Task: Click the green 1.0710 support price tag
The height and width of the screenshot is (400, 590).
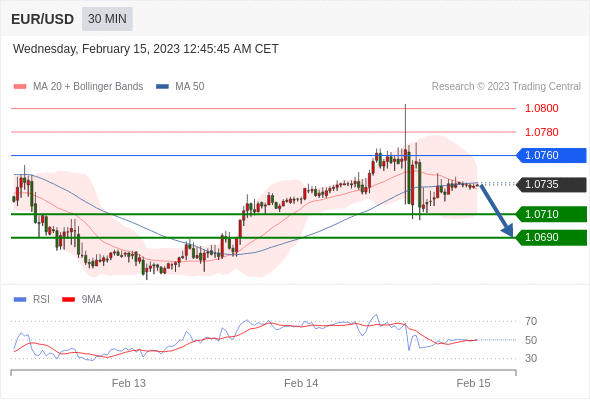Action: 551,214
